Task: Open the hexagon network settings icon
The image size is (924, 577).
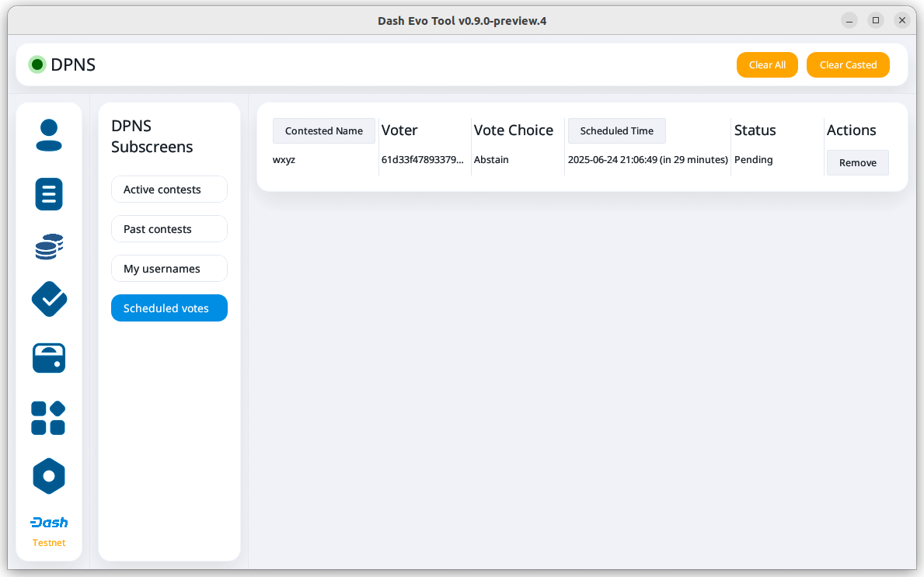Action: click(49, 476)
